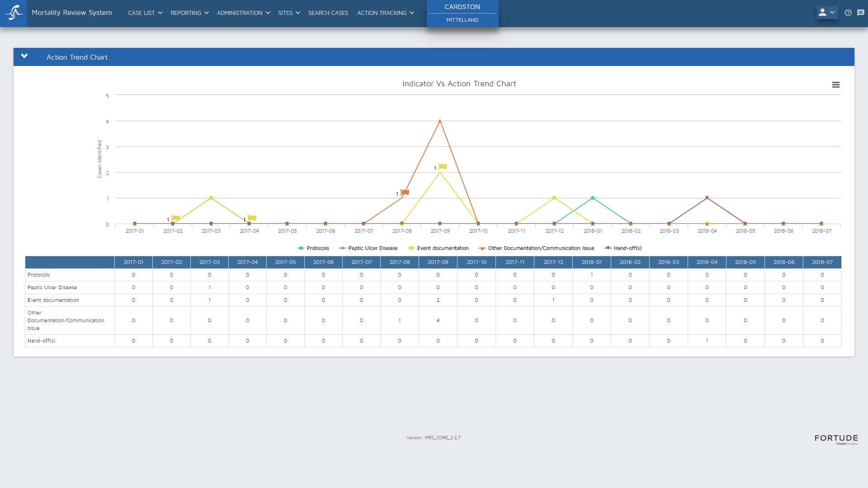The height and width of the screenshot is (488, 868).
Task: Expand the Case List dropdown menu
Action: [145, 13]
